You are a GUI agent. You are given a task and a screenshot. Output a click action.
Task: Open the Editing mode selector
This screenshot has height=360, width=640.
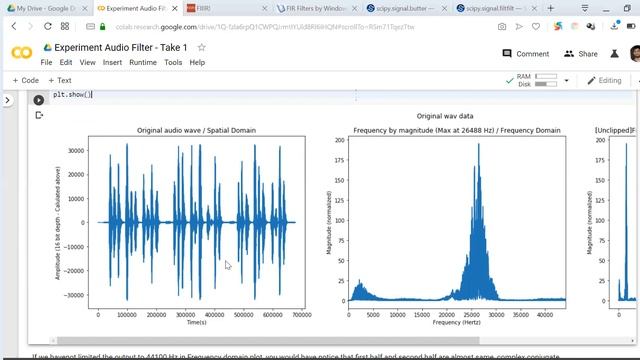pyautogui.click(x=604, y=80)
